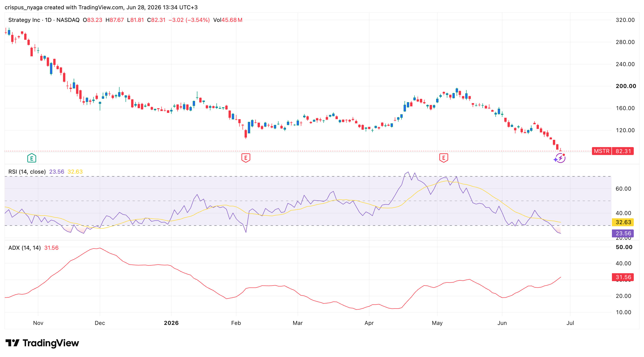Click the red MSTR ticker price tag

[613, 151]
